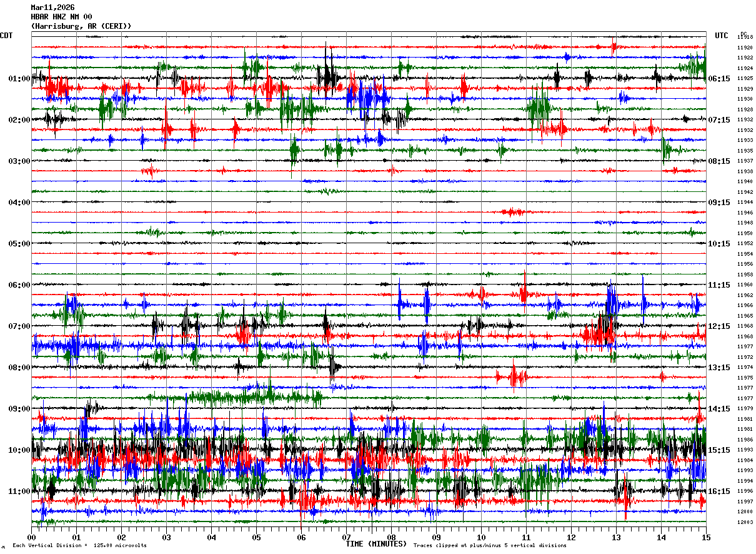Click the Harrisburg, AR (CERI) location text

pos(81,26)
